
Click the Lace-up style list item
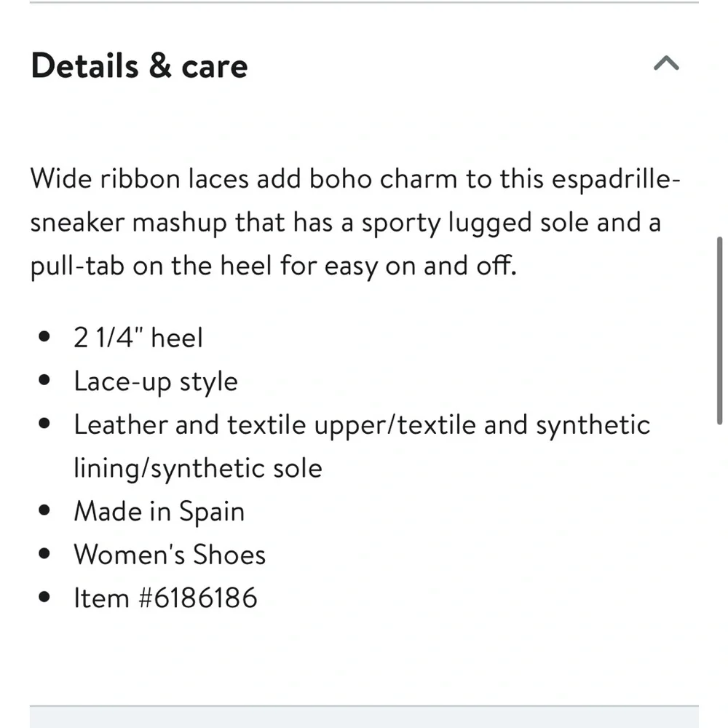pyautogui.click(x=156, y=381)
